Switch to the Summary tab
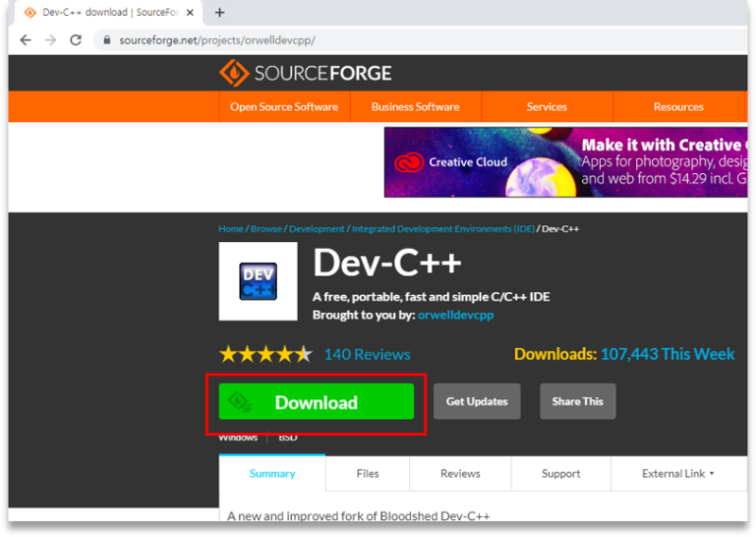 click(x=272, y=474)
